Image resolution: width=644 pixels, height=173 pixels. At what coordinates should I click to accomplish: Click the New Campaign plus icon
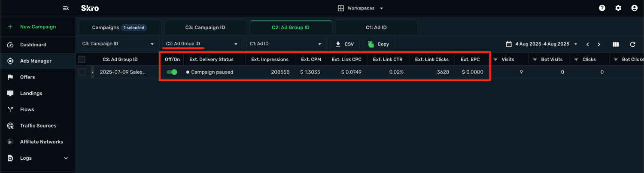[10, 27]
